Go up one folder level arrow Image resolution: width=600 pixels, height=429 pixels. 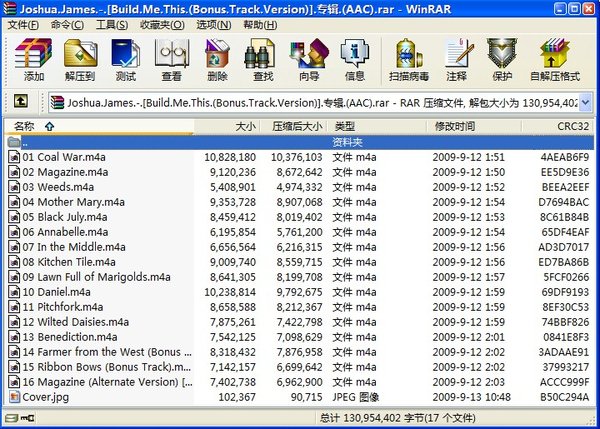(21, 101)
